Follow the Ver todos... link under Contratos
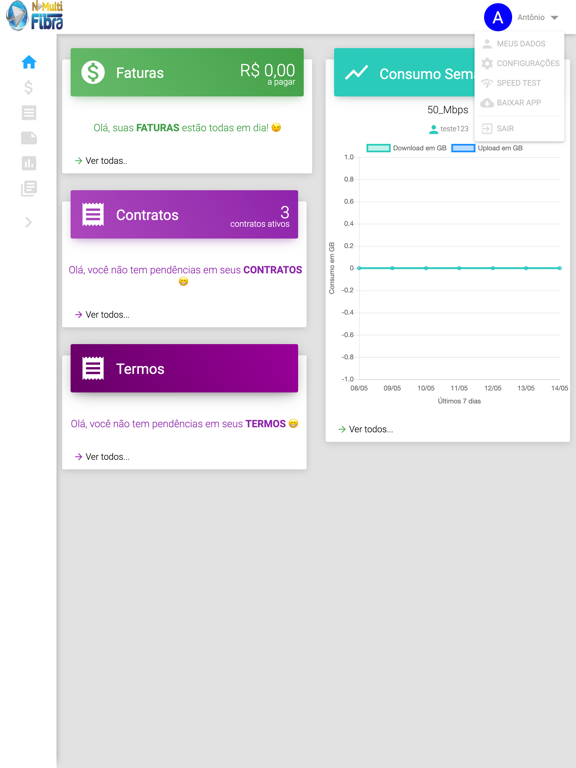This screenshot has height=768, width=576. click(x=107, y=314)
